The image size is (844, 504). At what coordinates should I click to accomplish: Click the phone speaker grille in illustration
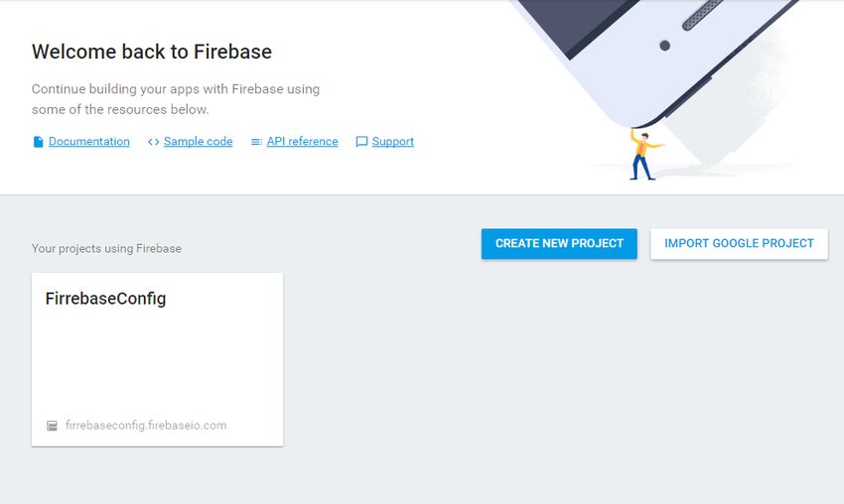coord(702,15)
